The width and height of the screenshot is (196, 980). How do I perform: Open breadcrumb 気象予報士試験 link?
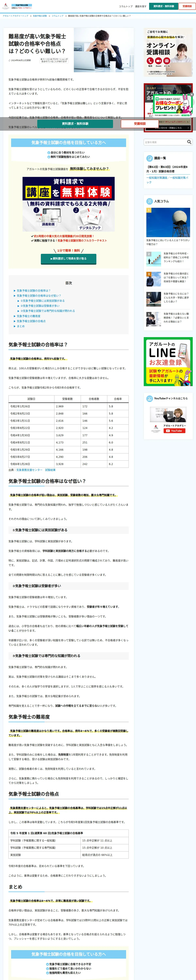40,16
